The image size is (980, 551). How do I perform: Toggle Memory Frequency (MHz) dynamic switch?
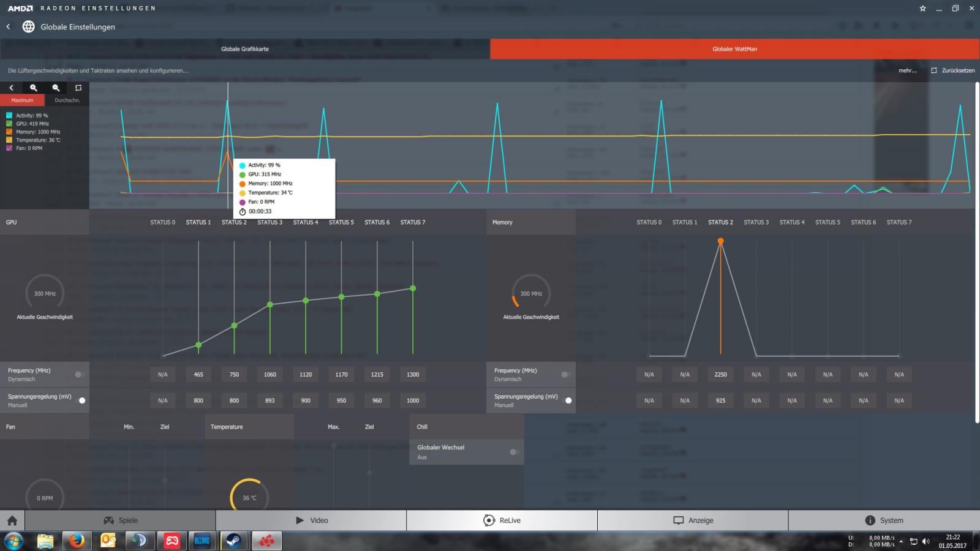(x=565, y=374)
